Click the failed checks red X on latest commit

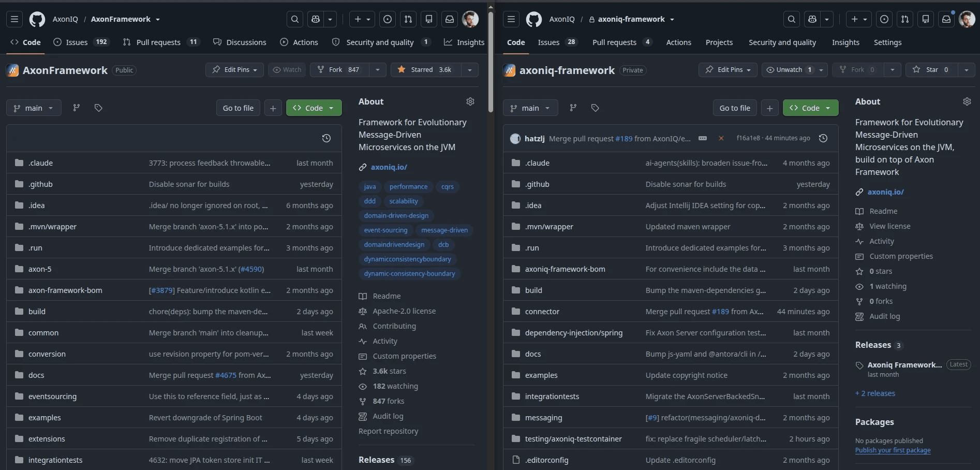click(x=721, y=138)
